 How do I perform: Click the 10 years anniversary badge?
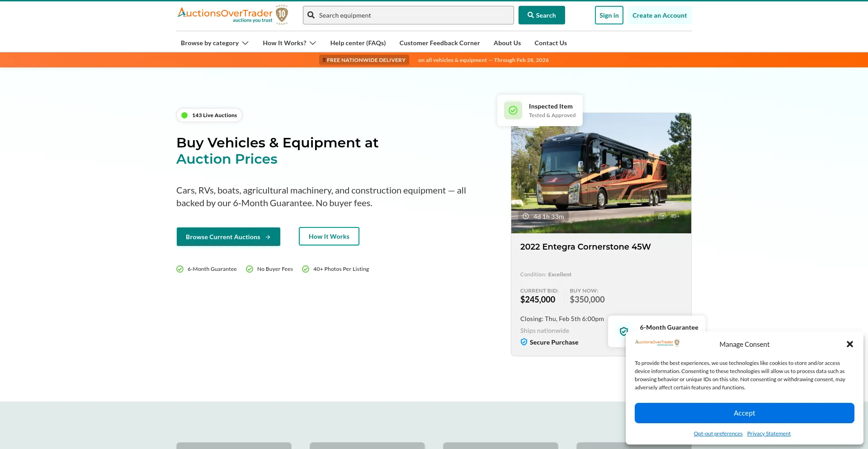[282, 15]
